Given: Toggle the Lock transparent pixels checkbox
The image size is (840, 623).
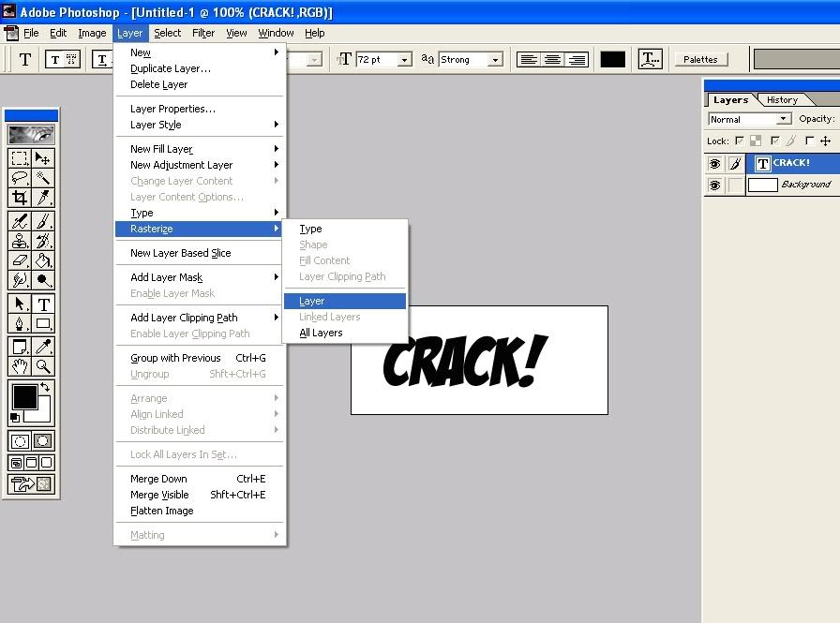Looking at the screenshot, I should [x=740, y=141].
